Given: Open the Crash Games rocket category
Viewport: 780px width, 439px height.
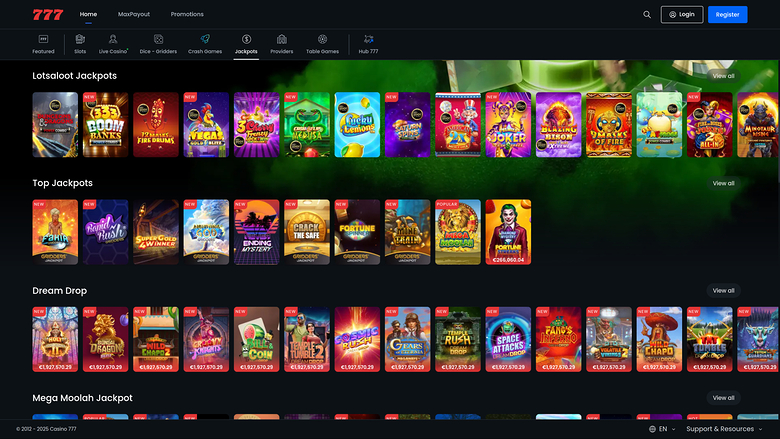Looking at the screenshot, I should pyautogui.click(x=205, y=44).
